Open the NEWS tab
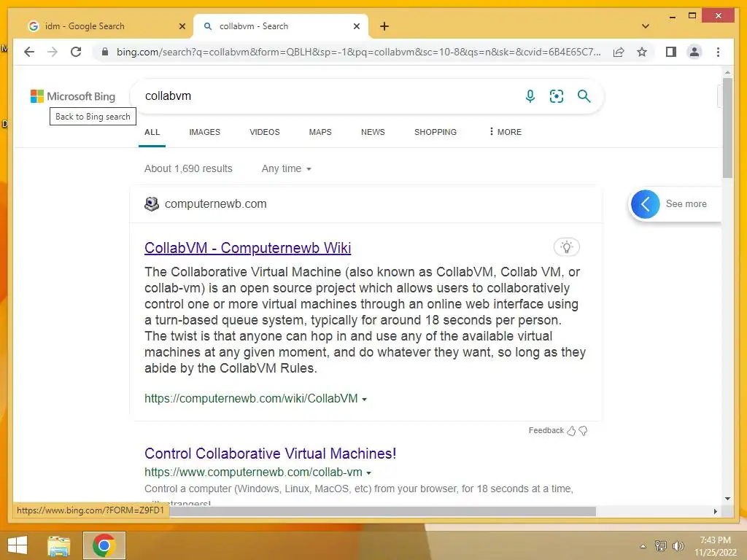Image resolution: width=747 pixels, height=560 pixels. click(x=373, y=132)
